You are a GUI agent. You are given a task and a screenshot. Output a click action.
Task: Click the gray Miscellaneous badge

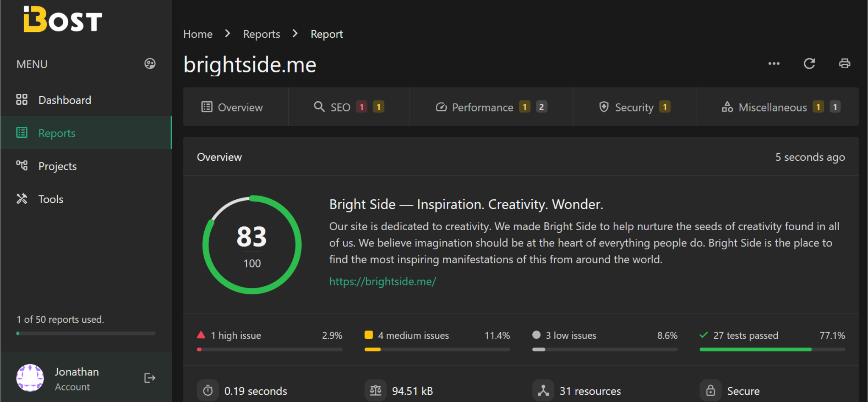click(835, 107)
